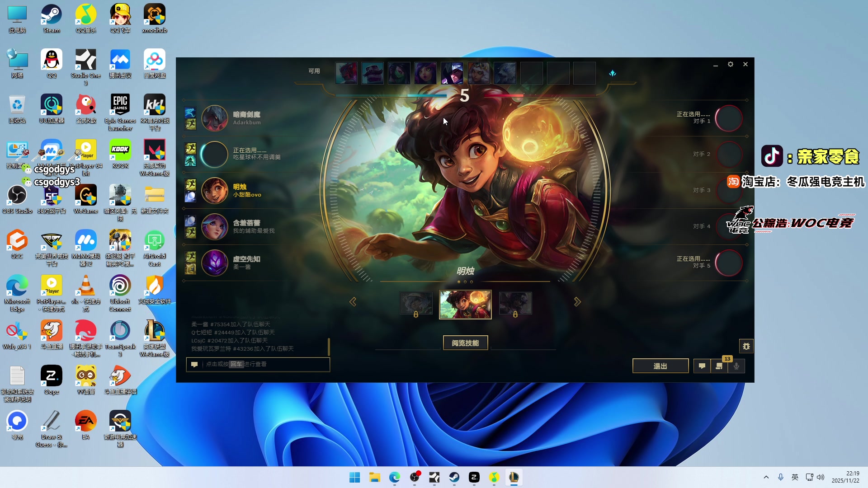Click the bug report icon

(746, 347)
